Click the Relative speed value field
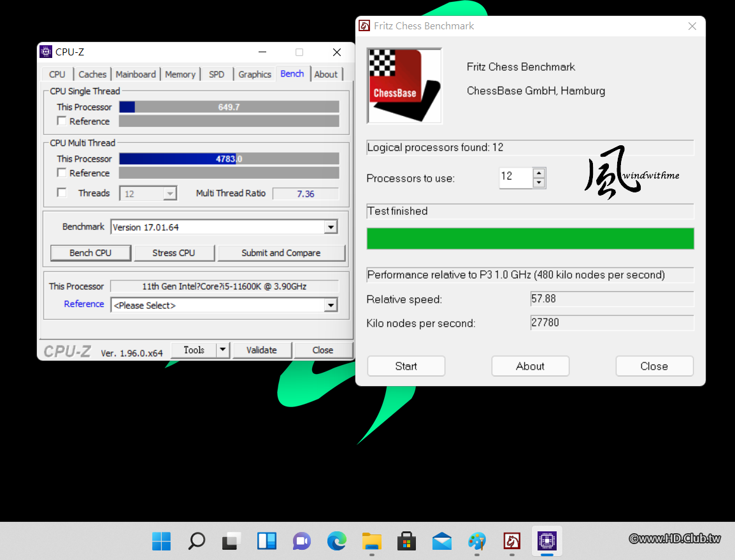The width and height of the screenshot is (735, 560). 611,299
